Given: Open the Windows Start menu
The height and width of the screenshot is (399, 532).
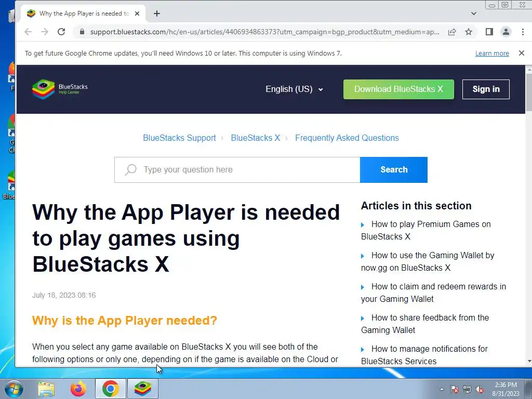Looking at the screenshot, I should tap(14, 389).
